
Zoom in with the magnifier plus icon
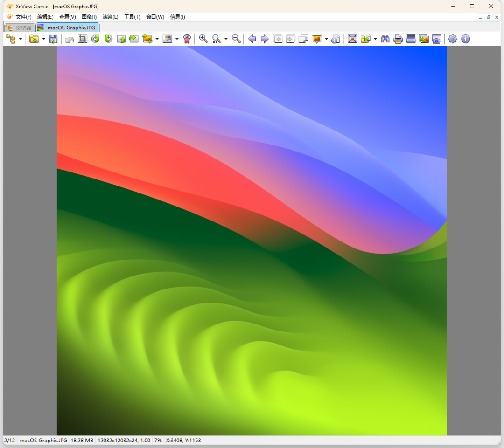tap(203, 39)
